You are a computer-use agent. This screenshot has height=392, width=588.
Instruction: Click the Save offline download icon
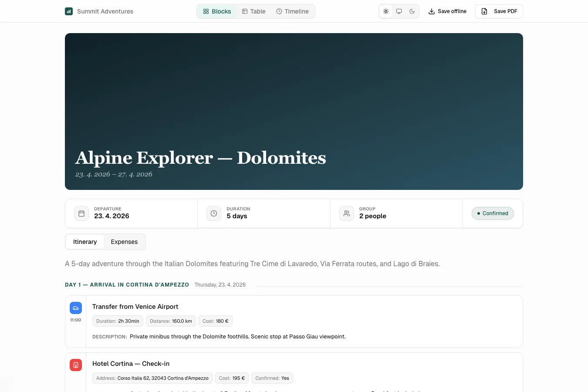(x=431, y=11)
